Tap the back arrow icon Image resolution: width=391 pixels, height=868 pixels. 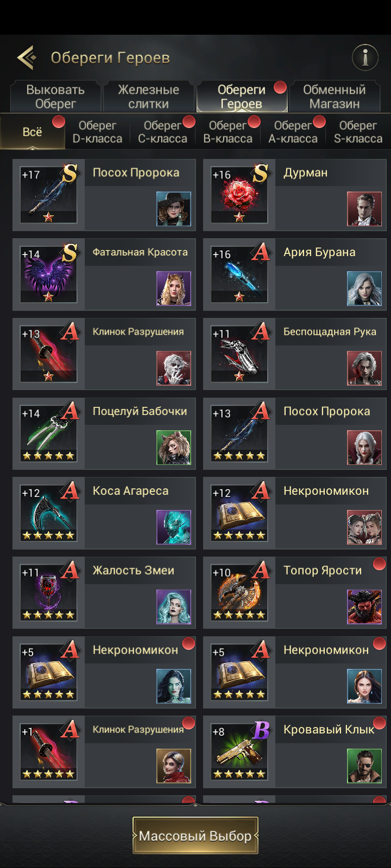click(27, 57)
